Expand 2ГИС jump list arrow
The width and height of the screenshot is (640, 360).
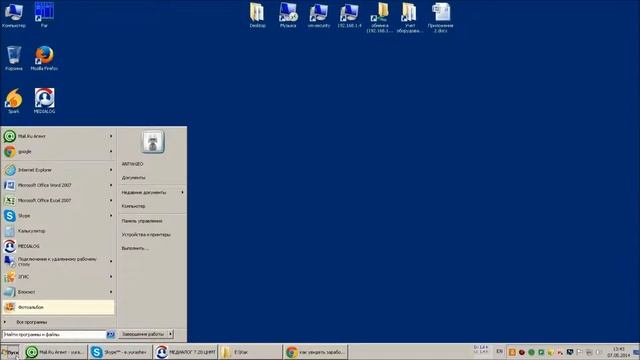(x=111, y=277)
